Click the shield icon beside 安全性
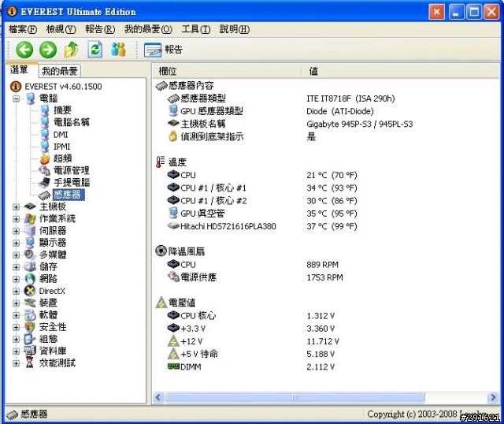 tap(30, 327)
